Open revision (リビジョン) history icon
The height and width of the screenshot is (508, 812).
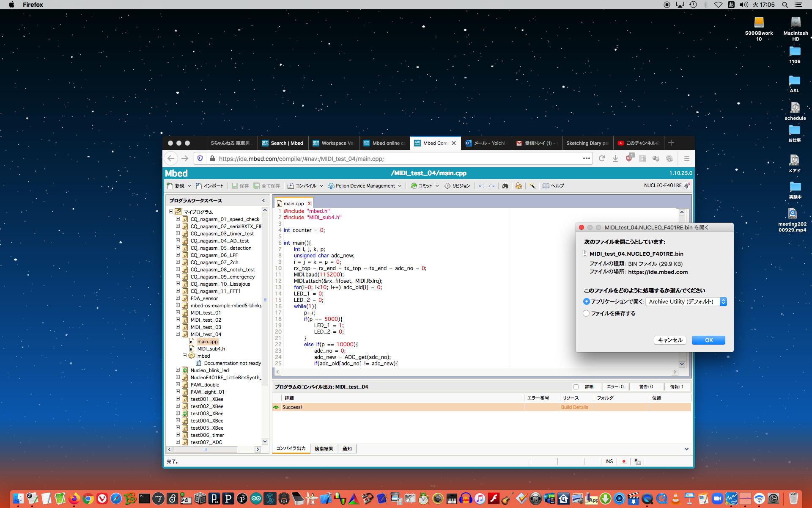(x=447, y=186)
